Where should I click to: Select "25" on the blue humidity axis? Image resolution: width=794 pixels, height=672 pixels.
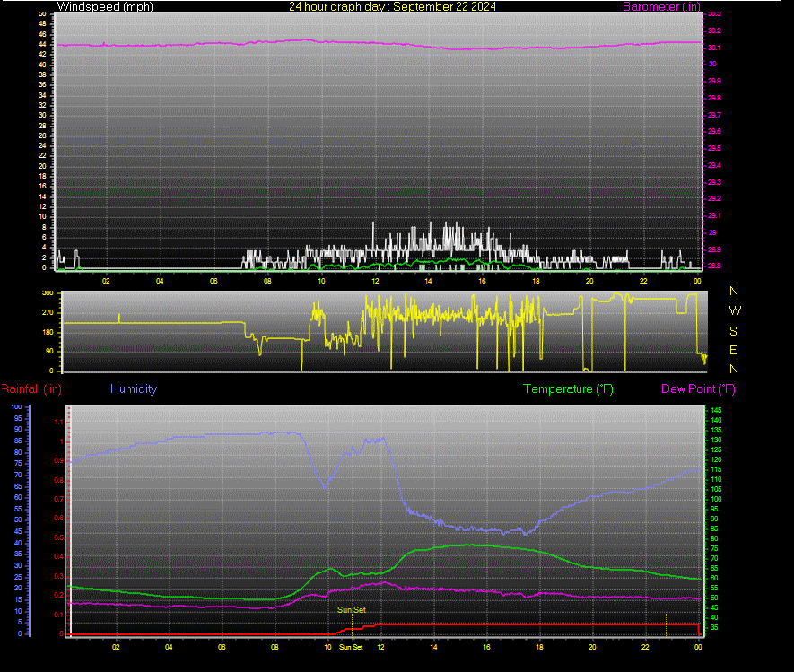pyautogui.click(x=18, y=577)
